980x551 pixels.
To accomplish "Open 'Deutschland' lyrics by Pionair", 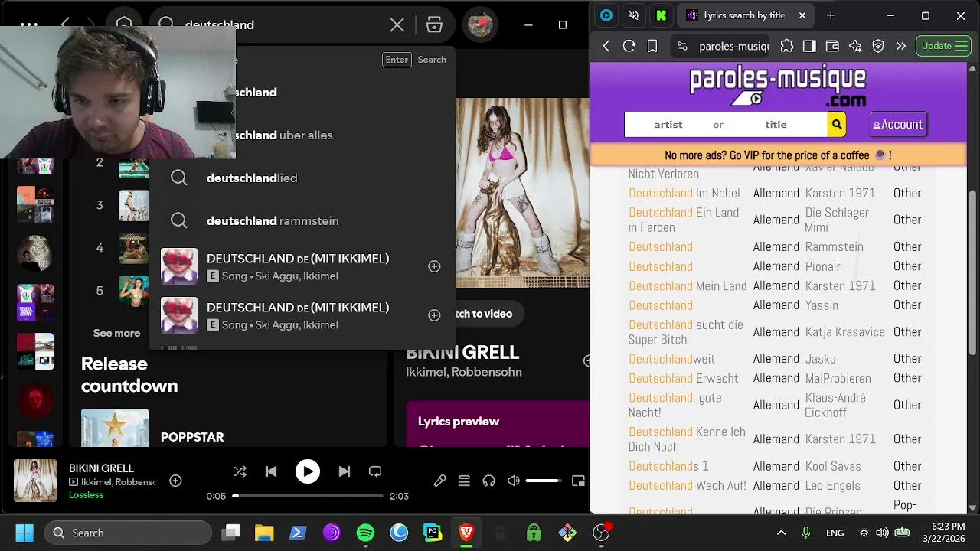I will [x=661, y=266].
